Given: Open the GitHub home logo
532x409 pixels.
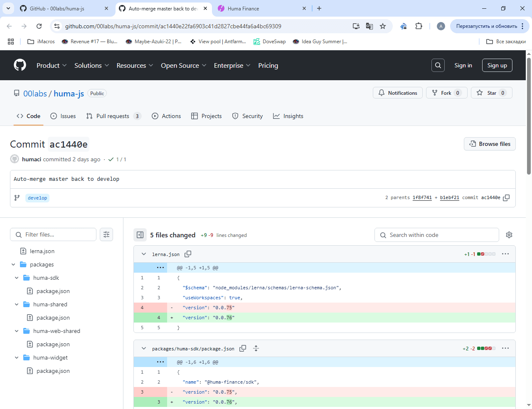Looking at the screenshot, I should coord(20,65).
